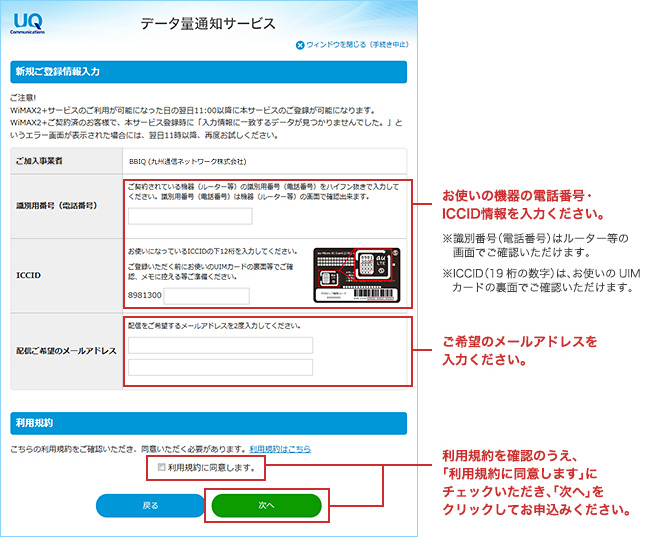This screenshot has height=537, width=650.
Task: Click the 8981300 ICCID prefix text
Action: [145, 295]
